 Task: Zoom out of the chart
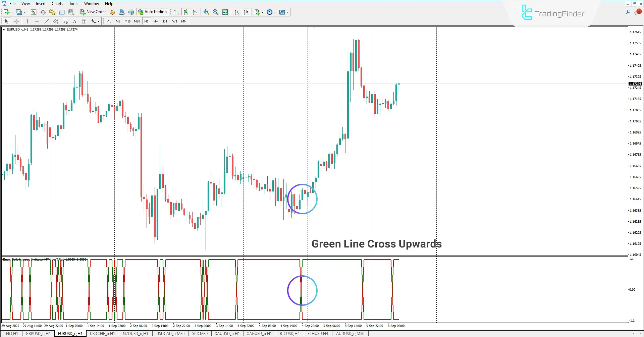pyautogui.click(x=215, y=12)
